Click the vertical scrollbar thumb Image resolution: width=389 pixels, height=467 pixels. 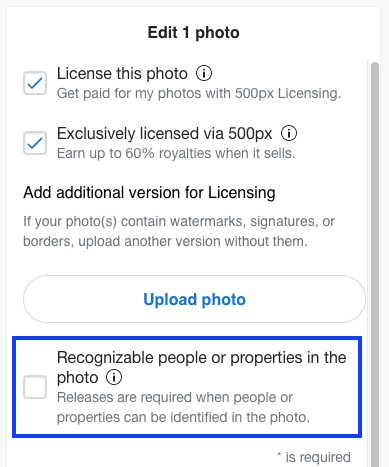tap(375, 263)
